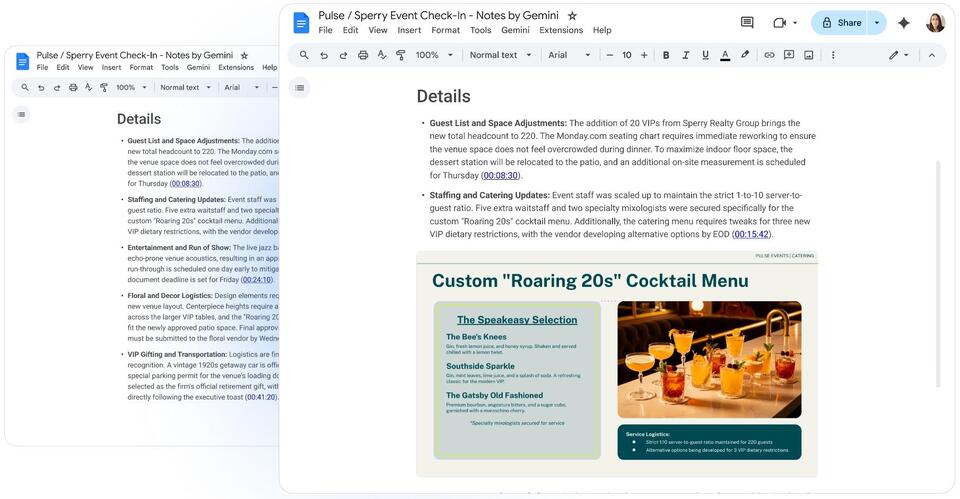Expand the video call dropdown arrow
Viewport: 960px width, 499px height.
(x=795, y=23)
